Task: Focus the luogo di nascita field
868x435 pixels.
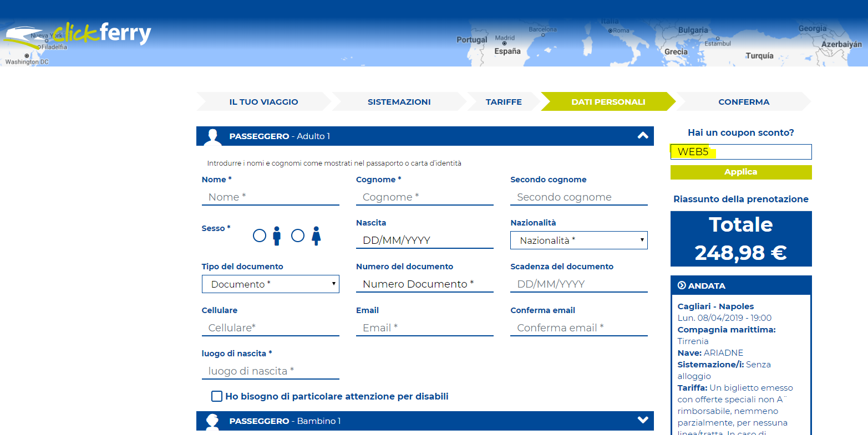Action: (x=271, y=371)
